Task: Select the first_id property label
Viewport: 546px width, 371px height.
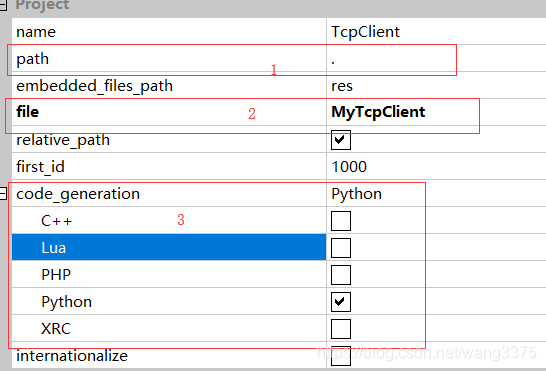Action: click(x=40, y=167)
